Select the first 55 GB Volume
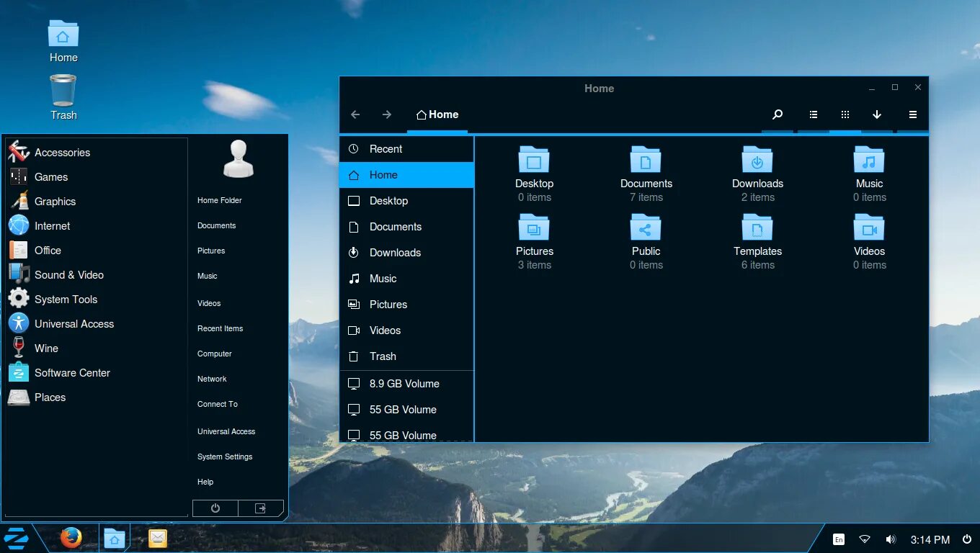This screenshot has width=980, height=553. coord(406,410)
